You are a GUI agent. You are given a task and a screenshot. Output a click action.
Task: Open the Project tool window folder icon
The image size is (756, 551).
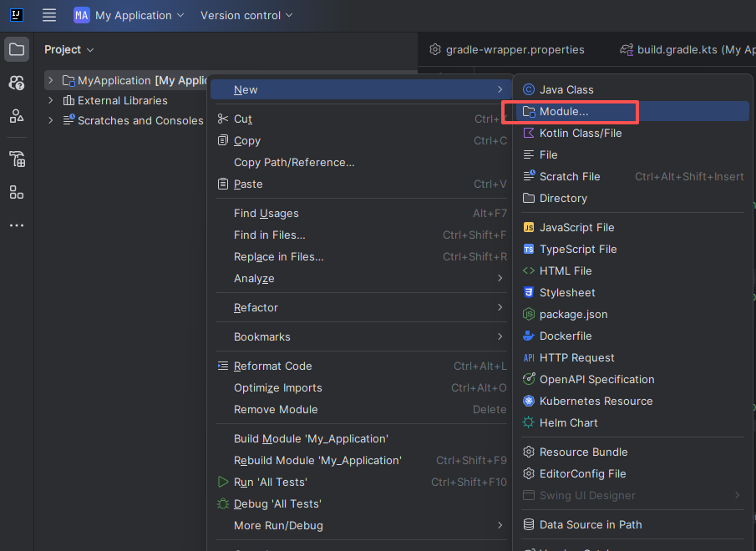[x=17, y=49]
